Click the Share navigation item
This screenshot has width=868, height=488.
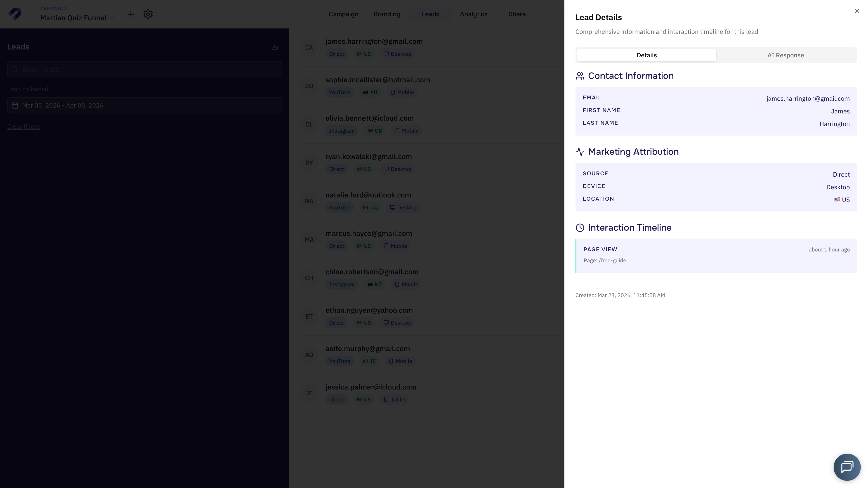517,14
